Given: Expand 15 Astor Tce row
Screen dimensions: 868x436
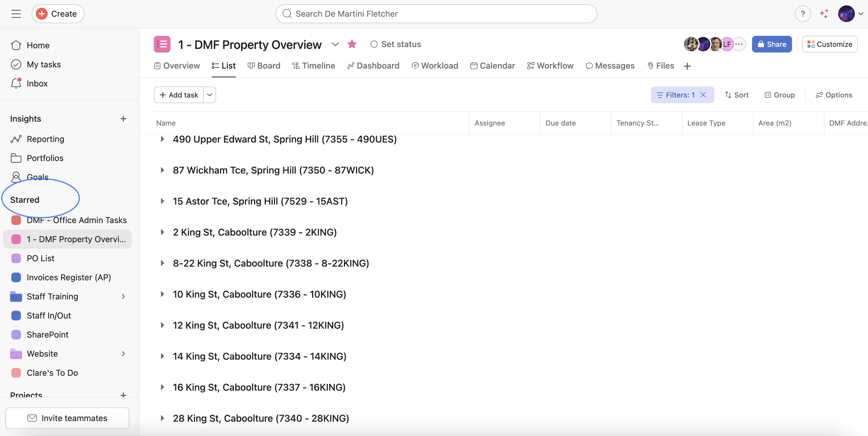Looking at the screenshot, I should [162, 201].
